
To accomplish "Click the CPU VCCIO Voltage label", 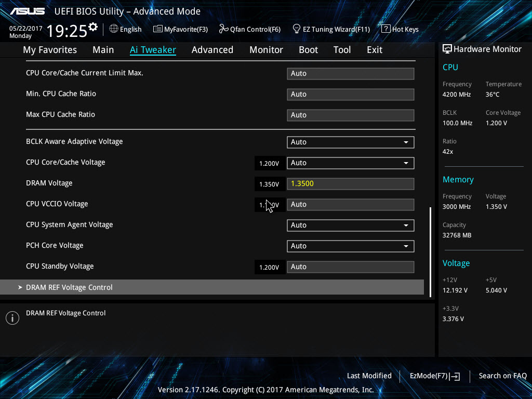I will click(57, 204).
